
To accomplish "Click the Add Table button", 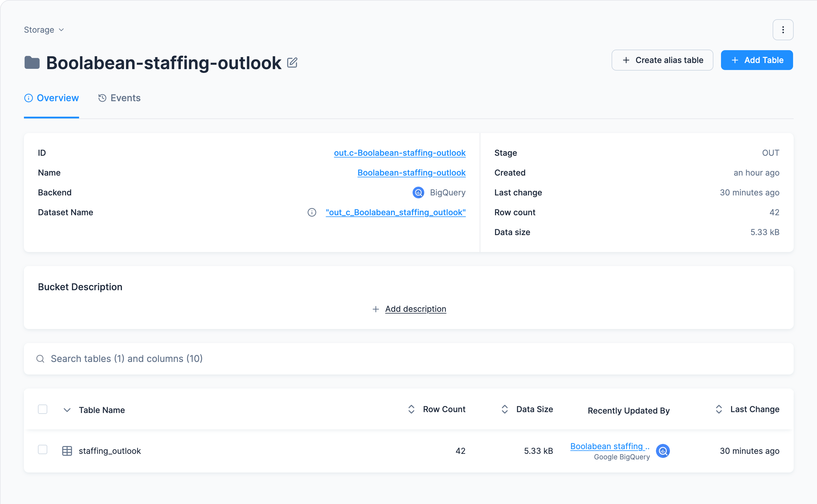I will 757,60.
